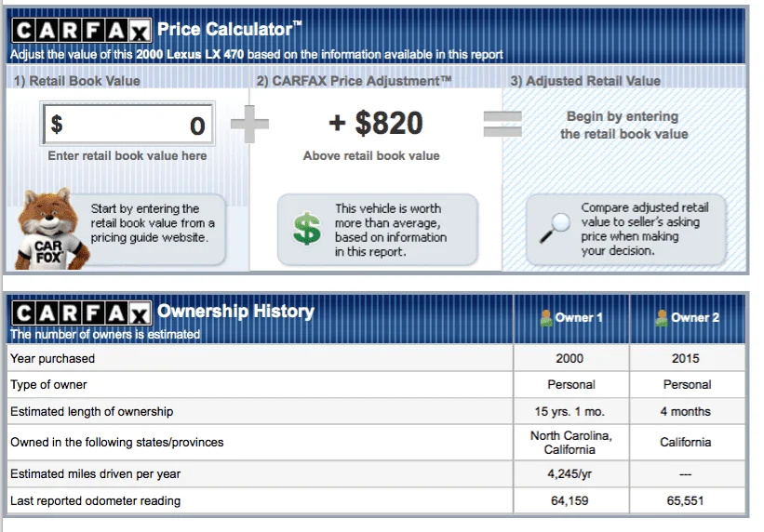Click the CARFAX logo in Price Calculator header
This screenshot has height=532, width=764.
pos(81,32)
